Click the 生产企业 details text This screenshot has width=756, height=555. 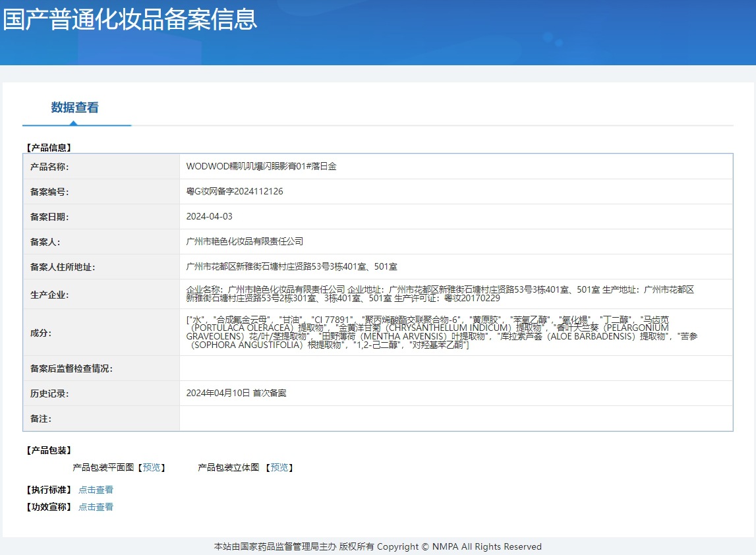tap(440, 294)
